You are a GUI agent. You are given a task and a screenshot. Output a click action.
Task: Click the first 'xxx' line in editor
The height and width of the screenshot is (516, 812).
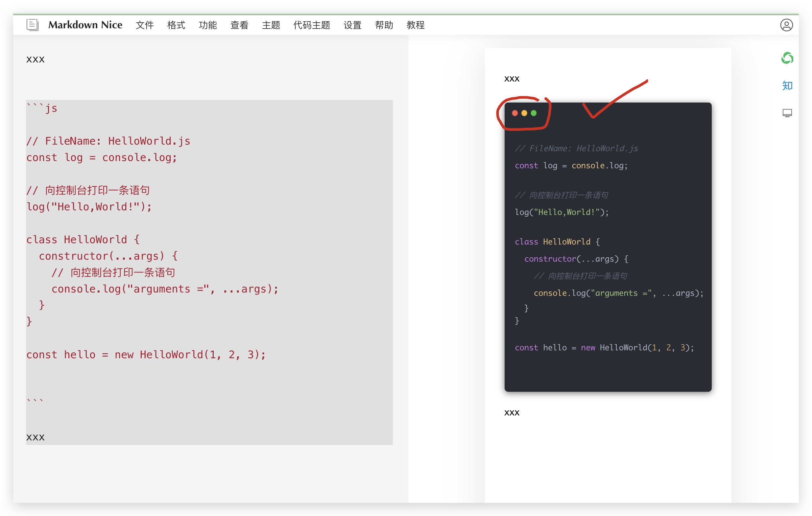pyautogui.click(x=36, y=59)
